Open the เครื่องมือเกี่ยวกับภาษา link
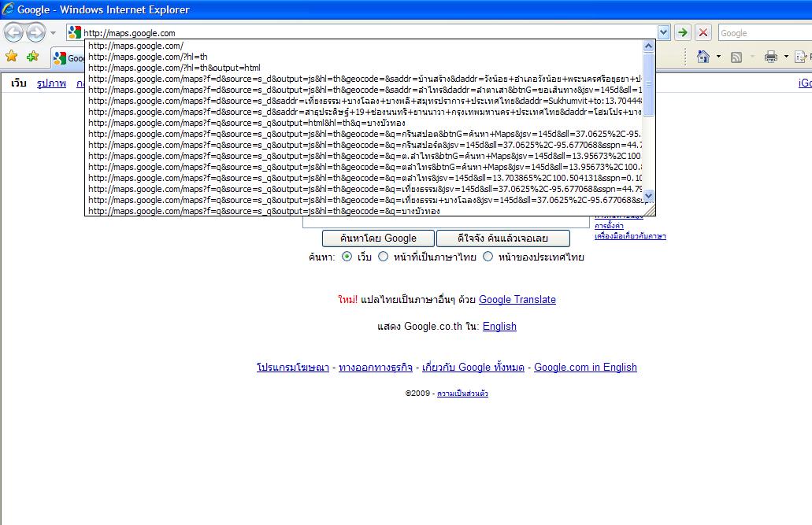 [630, 236]
